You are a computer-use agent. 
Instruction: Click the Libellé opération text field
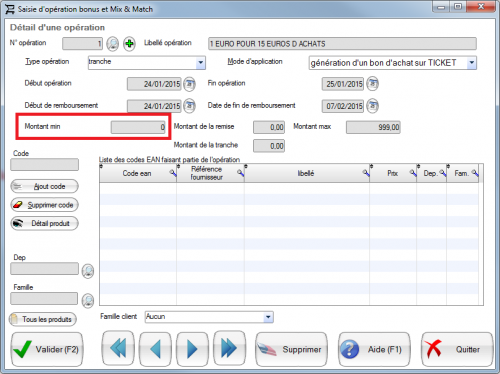pyautogui.click(x=342, y=44)
